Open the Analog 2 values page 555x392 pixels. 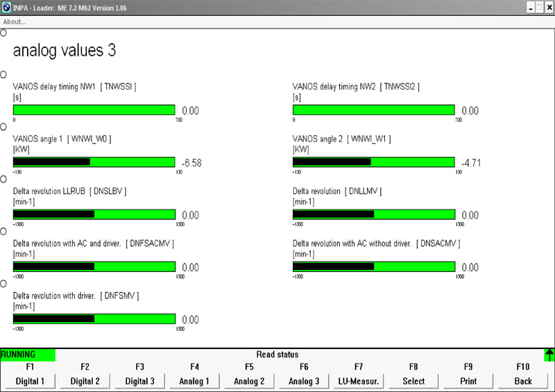[249, 381]
